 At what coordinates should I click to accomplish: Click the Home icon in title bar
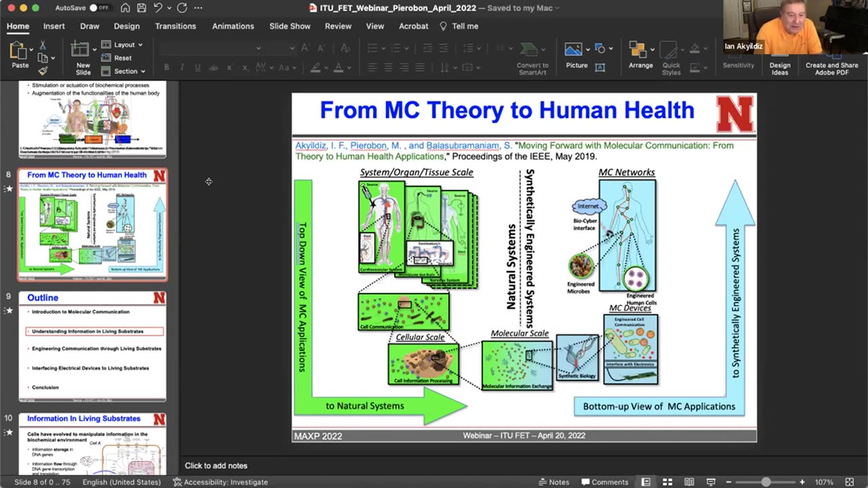pos(125,8)
